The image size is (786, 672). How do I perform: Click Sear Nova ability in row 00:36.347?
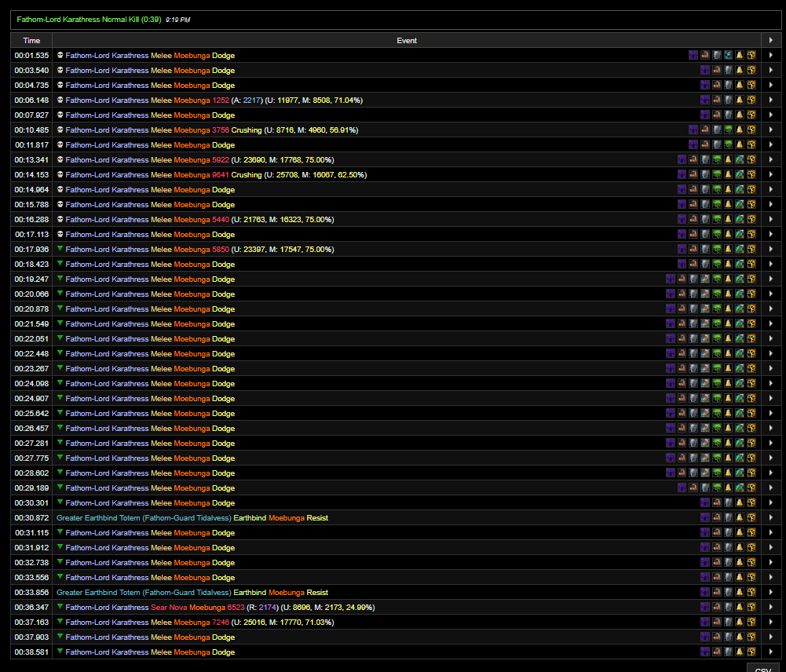pyautogui.click(x=169, y=608)
